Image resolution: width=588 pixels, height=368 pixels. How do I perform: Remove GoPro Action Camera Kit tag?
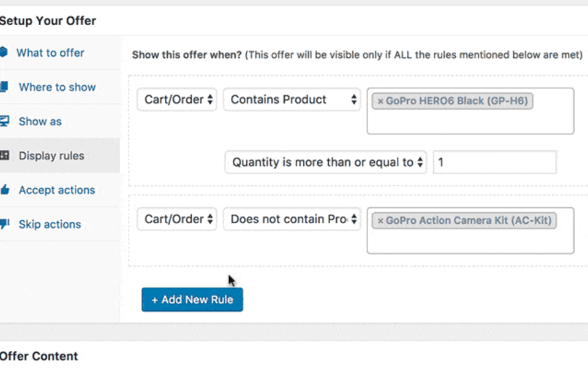[x=380, y=220]
